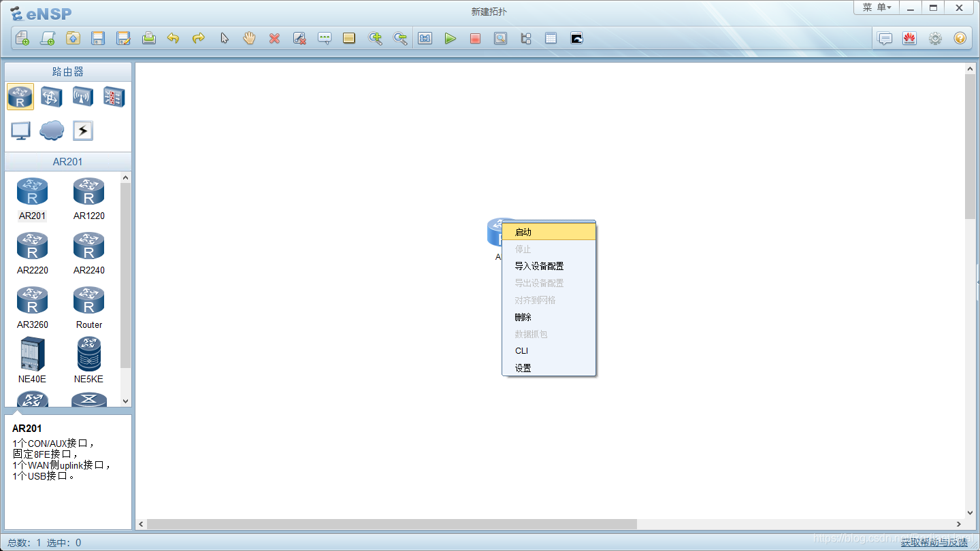This screenshot has height=551, width=980.
Task: Stop devices with red stop icon
Action: pyautogui.click(x=475, y=38)
